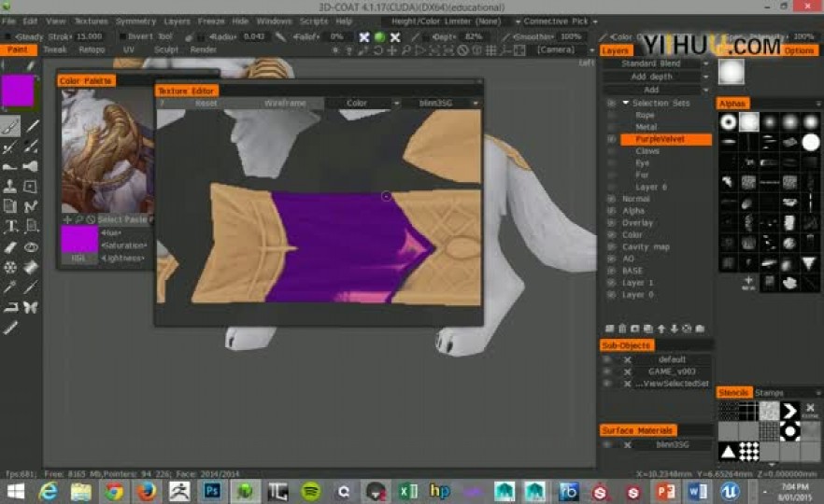The image size is (824, 504).
Task: Click the HSL button in Color Palette
Action: 78,259
